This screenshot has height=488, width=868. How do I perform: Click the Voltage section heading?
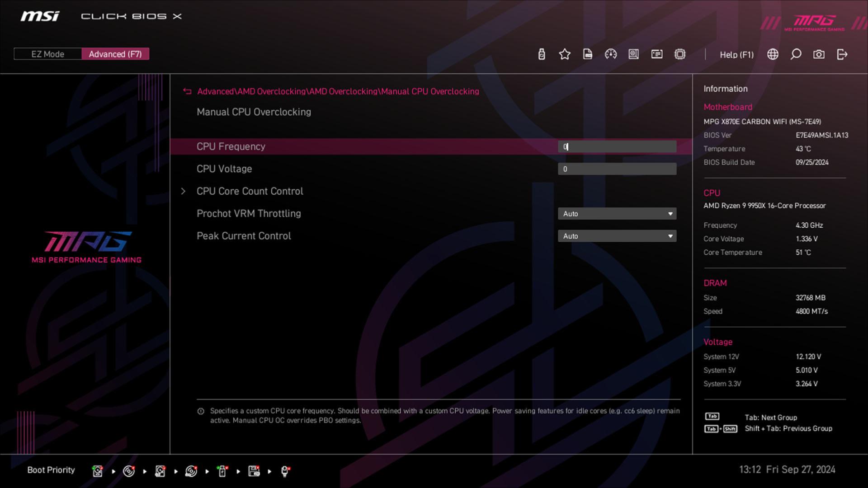pos(718,342)
